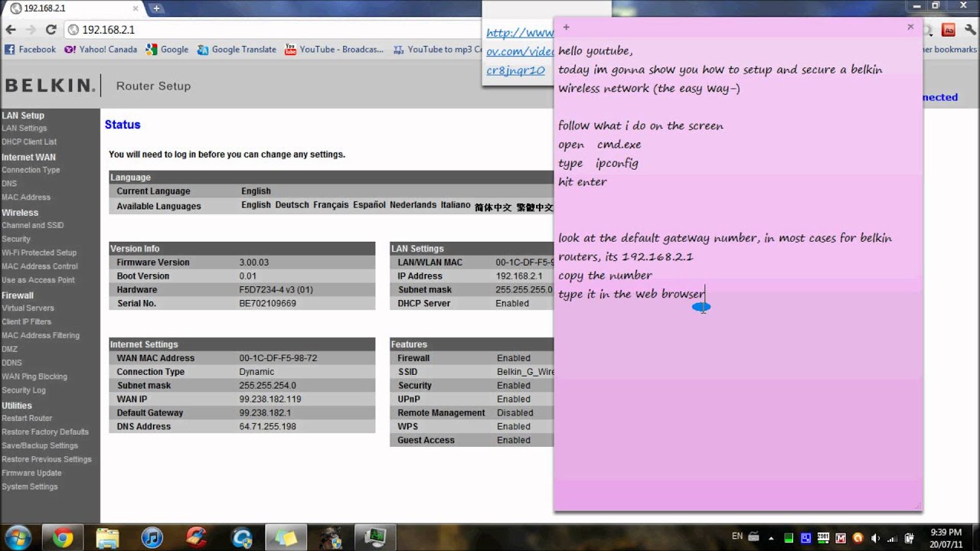Open Gmail notifier tray icon
The image size is (980, 551).
tap(841, 537)
